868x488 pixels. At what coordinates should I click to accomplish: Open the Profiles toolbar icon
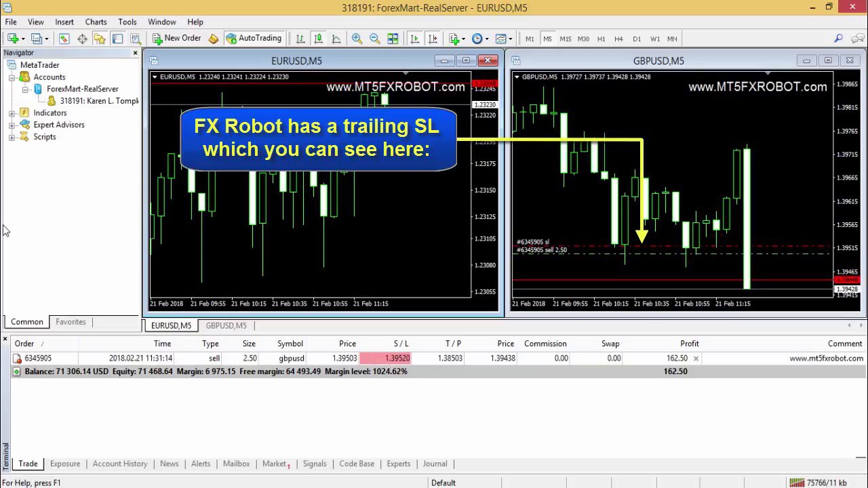pos(36,39)
